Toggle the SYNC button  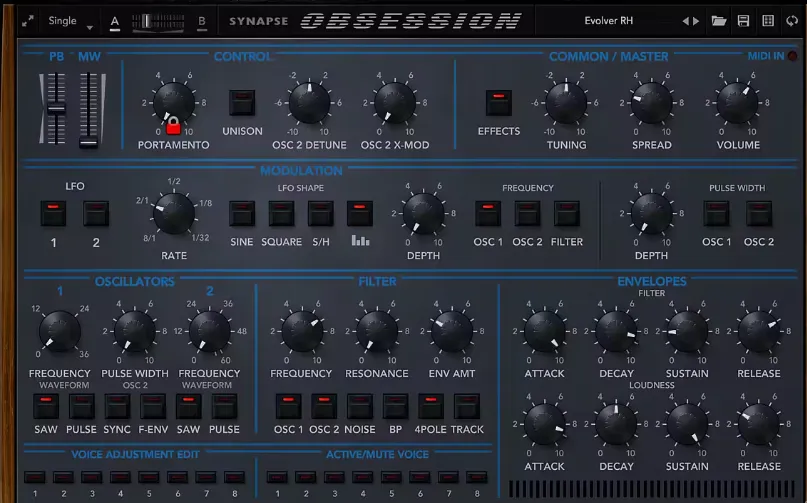[117, 407]
